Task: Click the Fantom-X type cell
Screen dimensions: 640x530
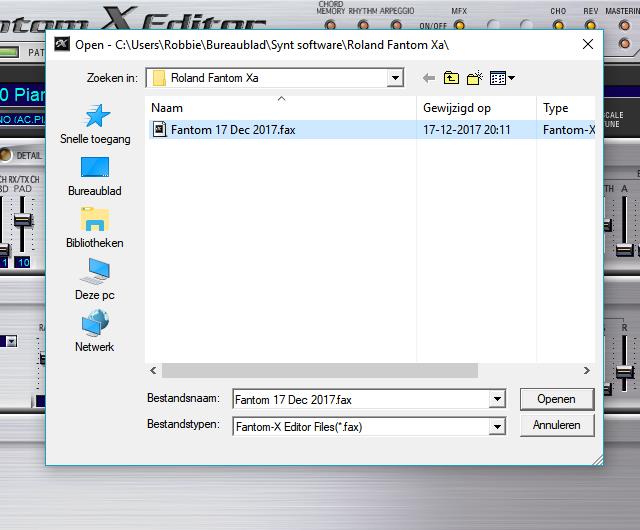Action: (569, 130)
